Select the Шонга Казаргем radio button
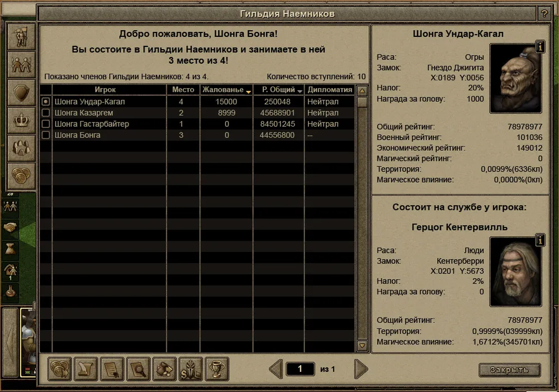This screenshot has width=559, height=392. [x=46, y=113]
